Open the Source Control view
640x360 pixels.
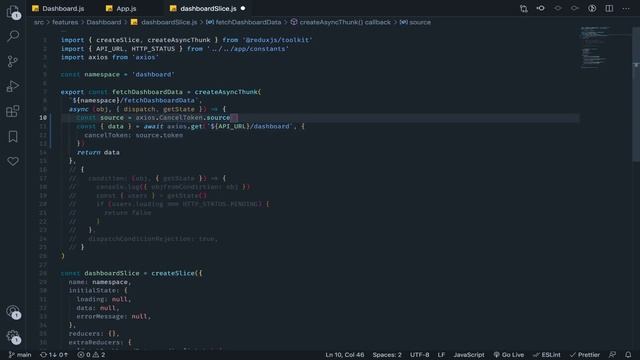[13, 61]
